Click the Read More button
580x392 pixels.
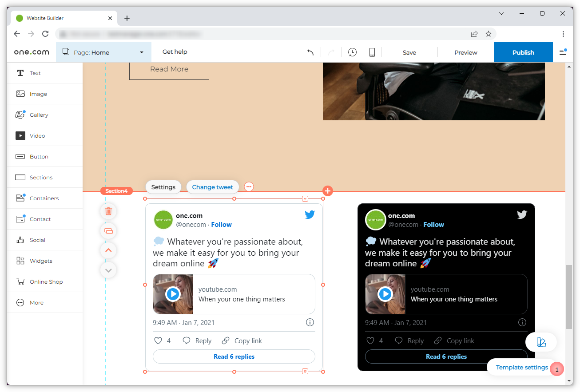click(169, 69)
